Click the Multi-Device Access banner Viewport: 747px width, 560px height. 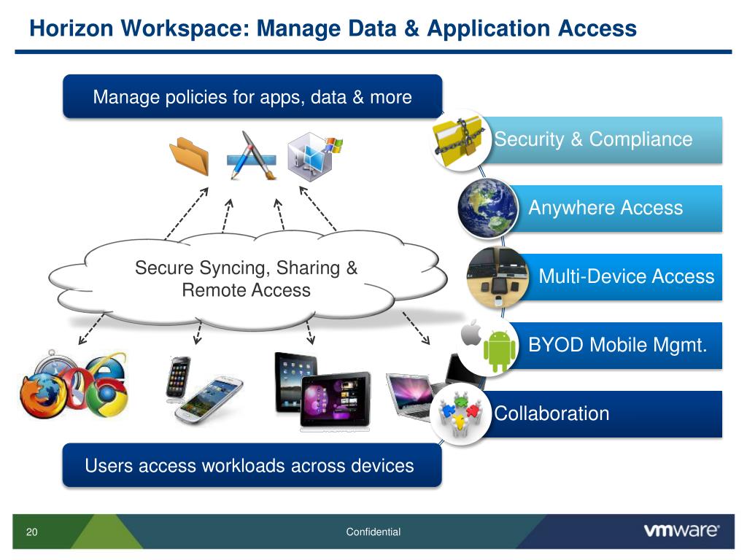(x=622, y=277)
